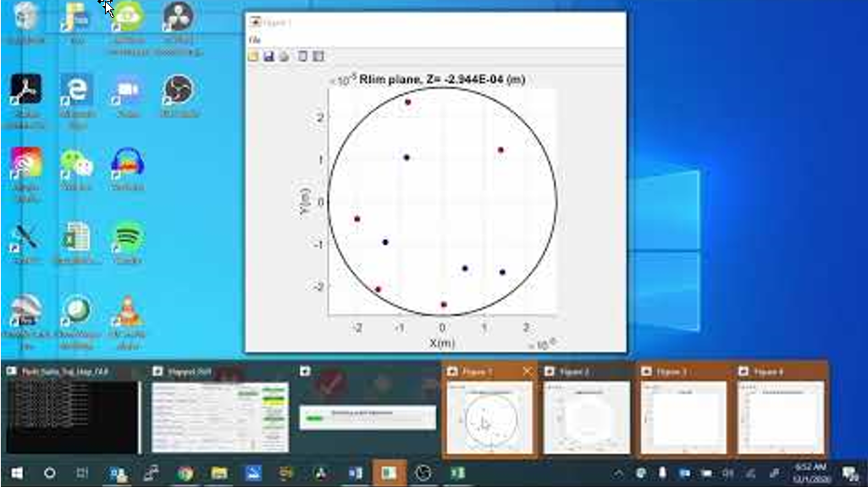Image resolution: width=868 pixels, height=487 pixels.
Task: Open Chrome from the taskbar
Action: [x=185, y=473]
